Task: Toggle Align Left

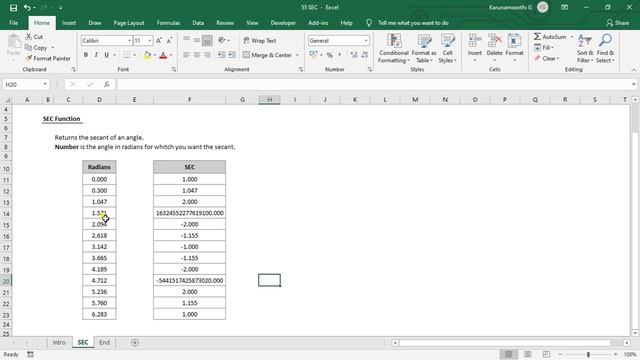Action: (187, 55)
